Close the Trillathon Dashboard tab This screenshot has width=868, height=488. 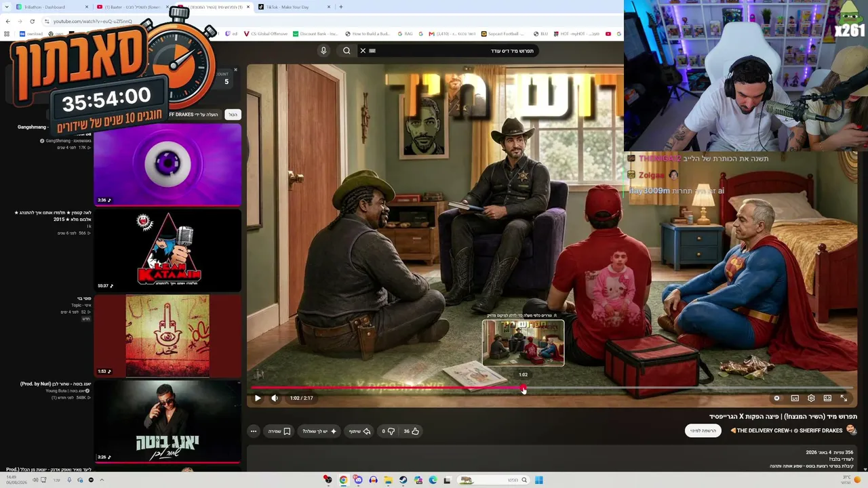[x=87, y=7]
